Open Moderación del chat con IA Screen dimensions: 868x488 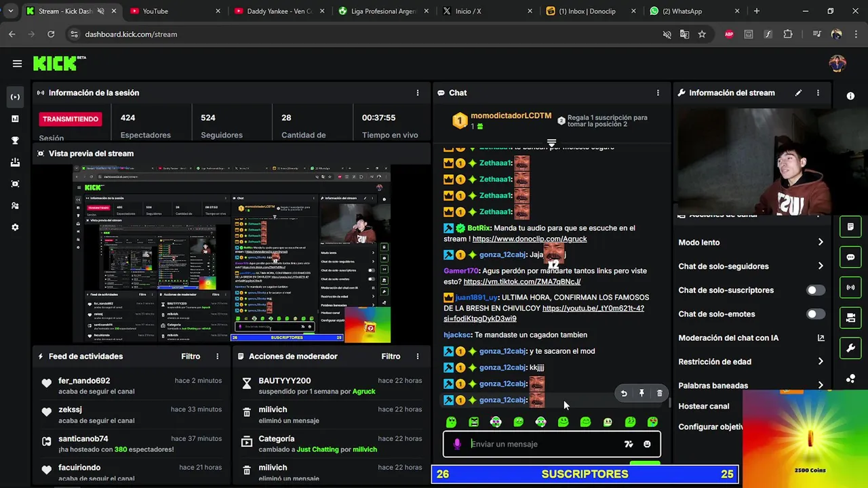(751, 338)
